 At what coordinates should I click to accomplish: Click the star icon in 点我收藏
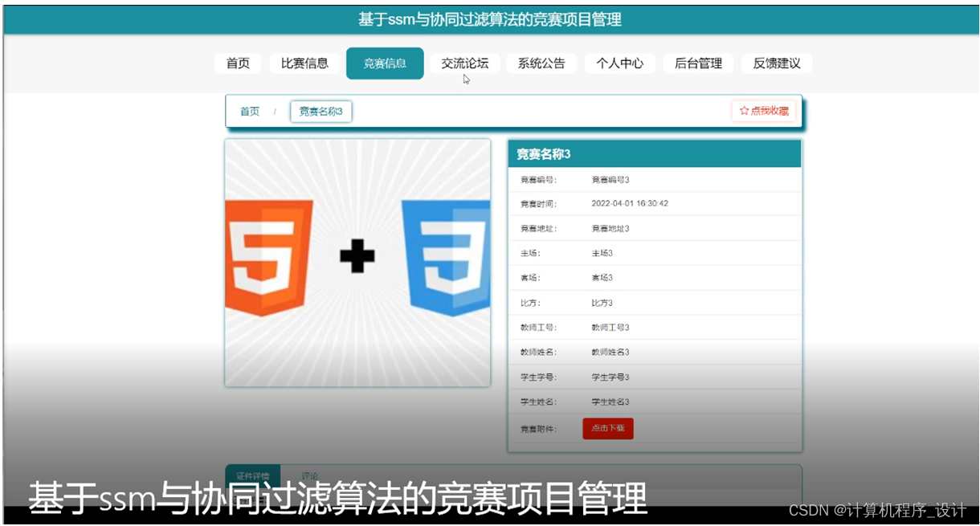[x=744, y=111]
